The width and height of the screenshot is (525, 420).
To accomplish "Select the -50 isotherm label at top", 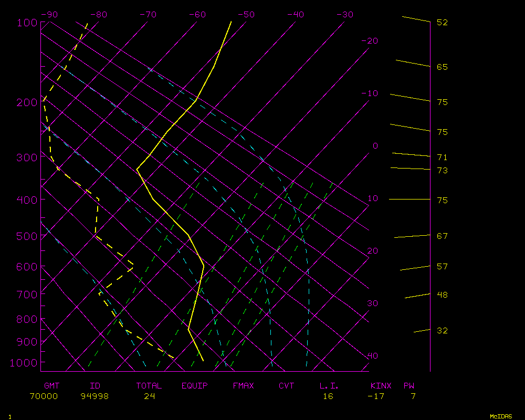I will coord(246,15).
